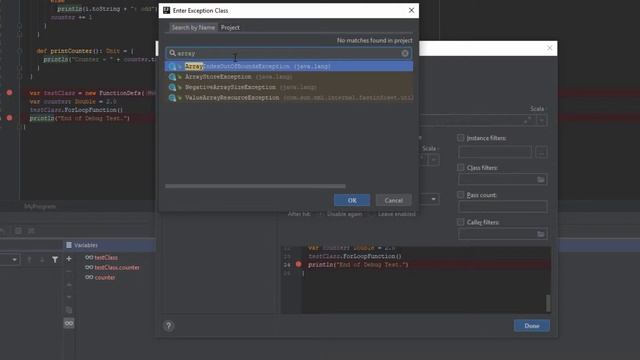Open the dropdown right of Cancel button

click(433, 199)
